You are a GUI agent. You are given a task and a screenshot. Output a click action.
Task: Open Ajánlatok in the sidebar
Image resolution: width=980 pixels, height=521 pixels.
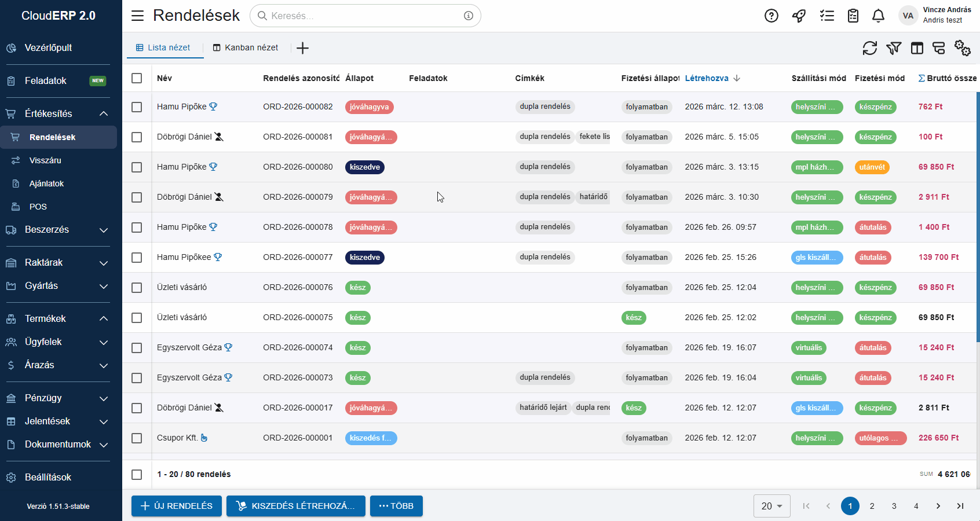click(46, 184)
